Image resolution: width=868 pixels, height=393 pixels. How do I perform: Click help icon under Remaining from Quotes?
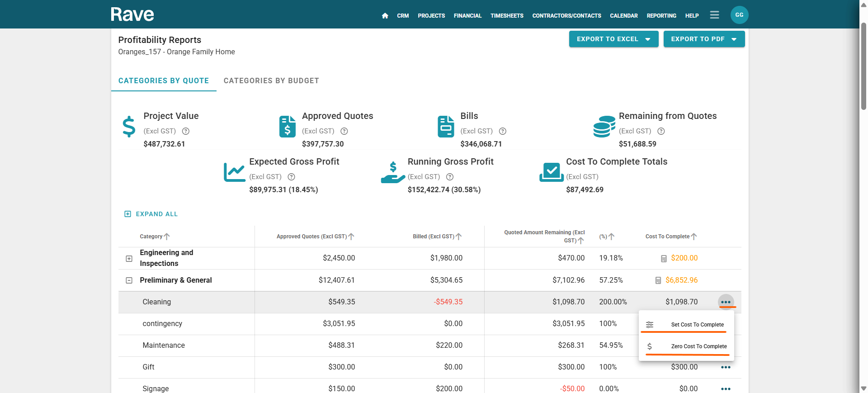click(661, 131)
